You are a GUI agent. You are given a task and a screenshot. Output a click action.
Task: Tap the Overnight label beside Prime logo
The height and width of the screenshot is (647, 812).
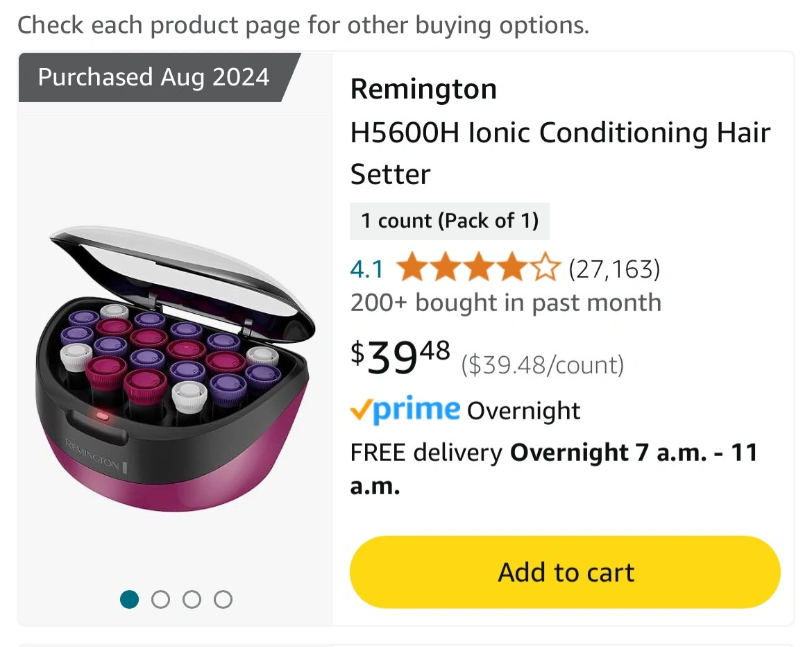[523, 411]
